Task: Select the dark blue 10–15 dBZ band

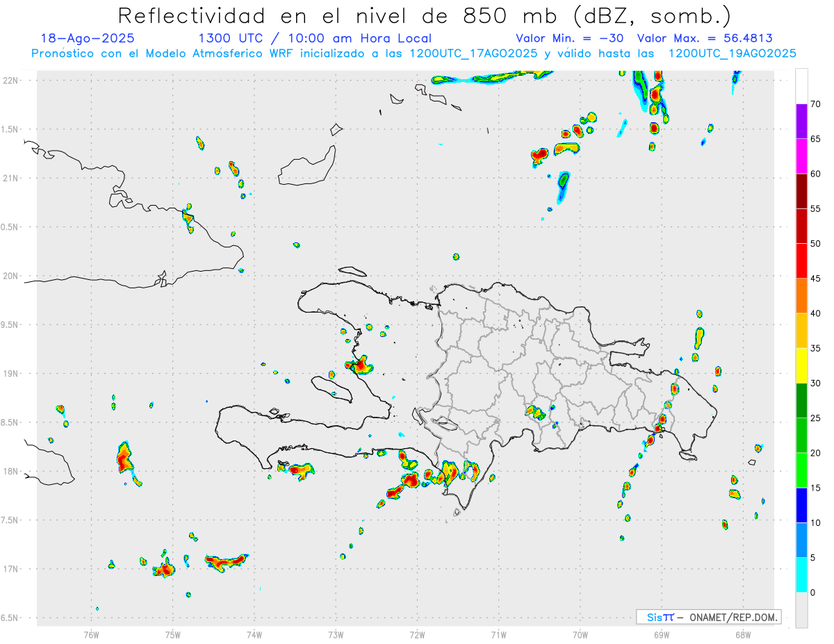Action: tap(801, 505)
